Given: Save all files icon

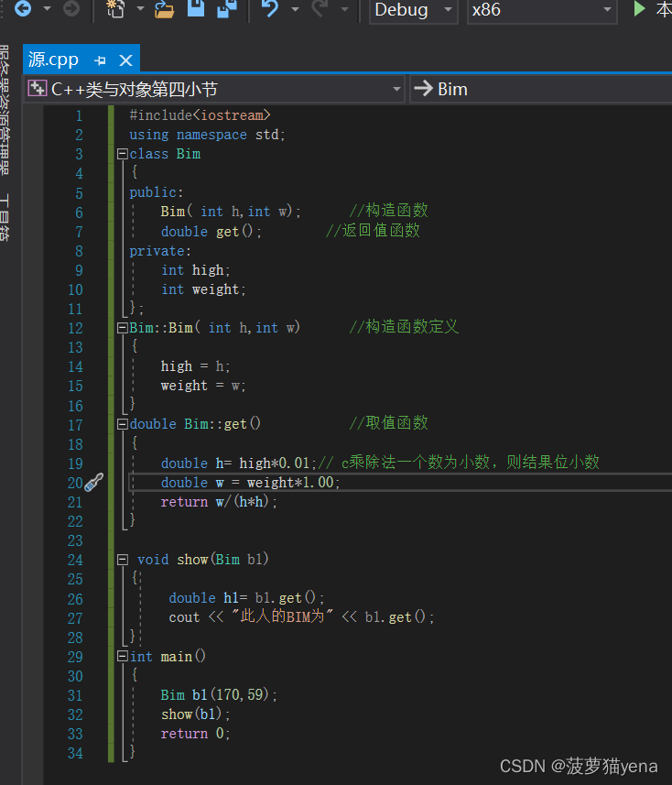Looking at the screenshot, I should 227,9.
